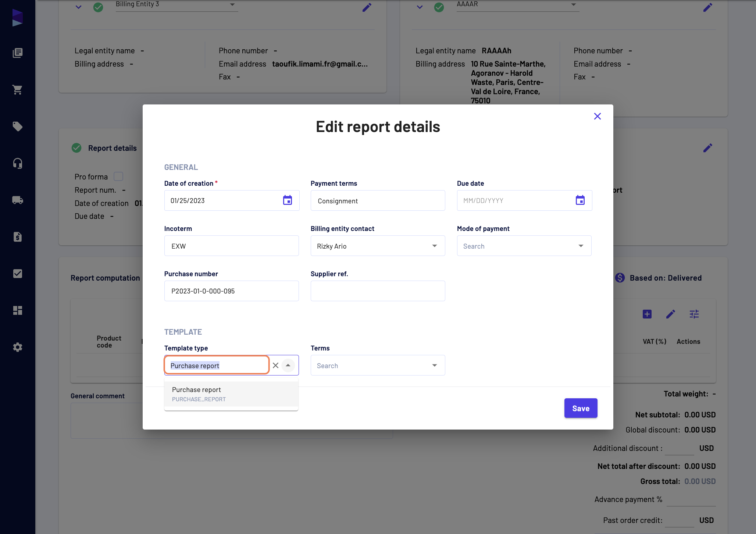756x534 pixels.
Task: Open the invoice document sidebar section
Action: pos(17,237)
